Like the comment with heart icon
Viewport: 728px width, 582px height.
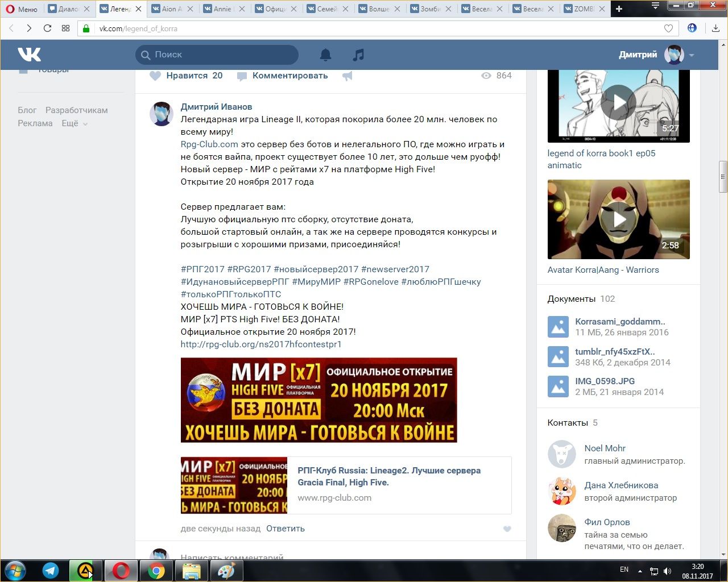click(507, 529)
